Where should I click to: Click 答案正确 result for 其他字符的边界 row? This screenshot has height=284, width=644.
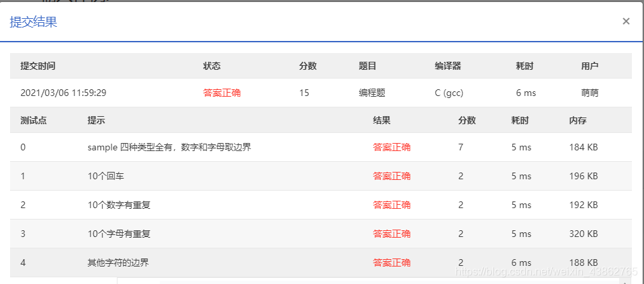(x=392, y=263)
